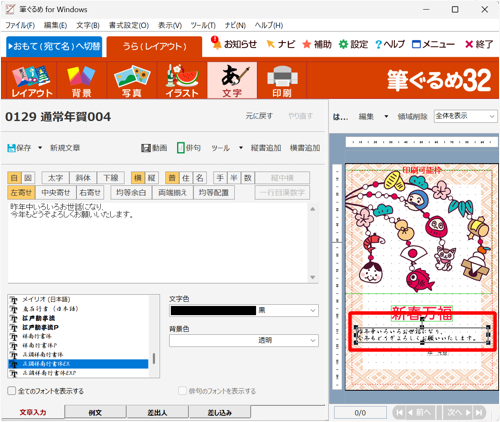Viewport: 500px width, 422px height.
Task: Click 横書追加 add horizontal text
Action: pos(305,148)
